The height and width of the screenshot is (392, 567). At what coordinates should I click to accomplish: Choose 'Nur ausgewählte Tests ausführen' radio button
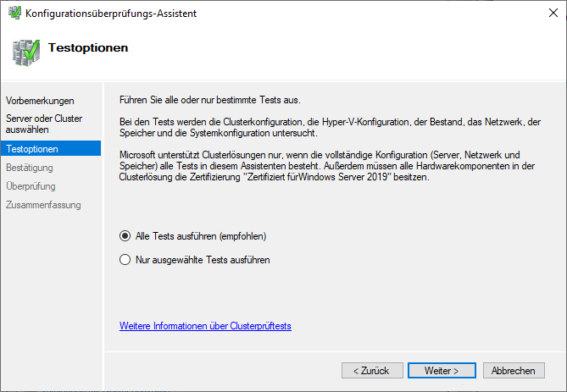pos(125,260)
